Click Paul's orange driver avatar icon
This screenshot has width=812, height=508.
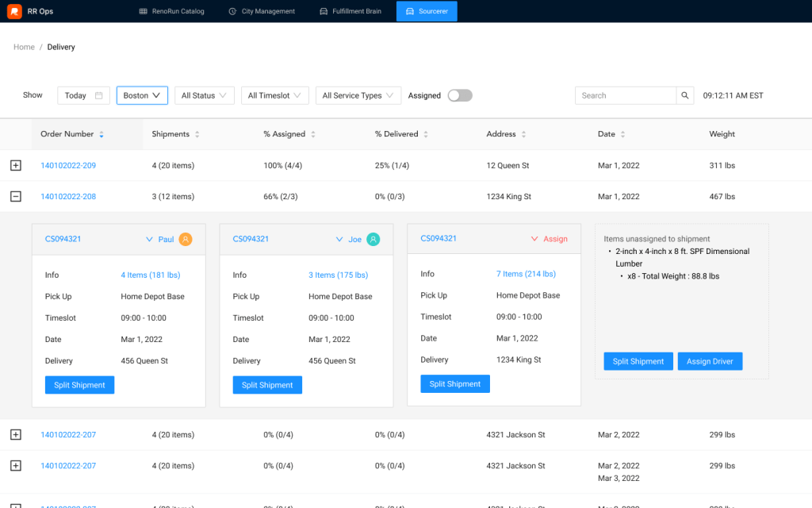coord(186,239)
